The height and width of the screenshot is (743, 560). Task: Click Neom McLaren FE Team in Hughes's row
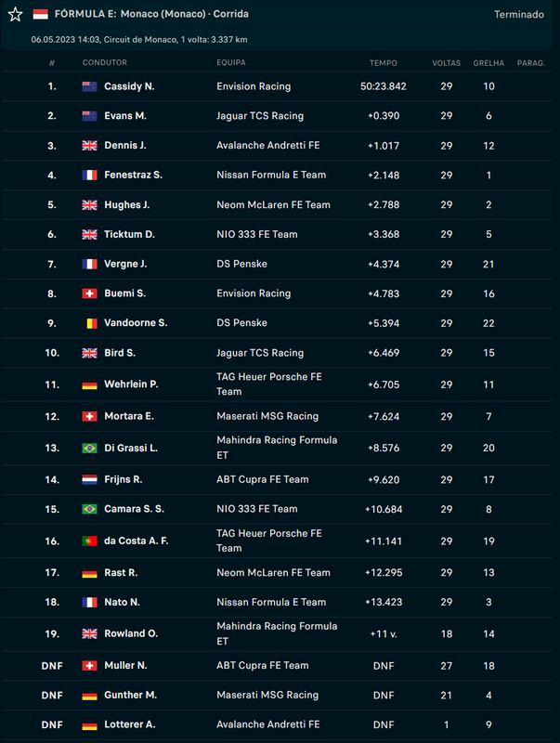[273, 204]
